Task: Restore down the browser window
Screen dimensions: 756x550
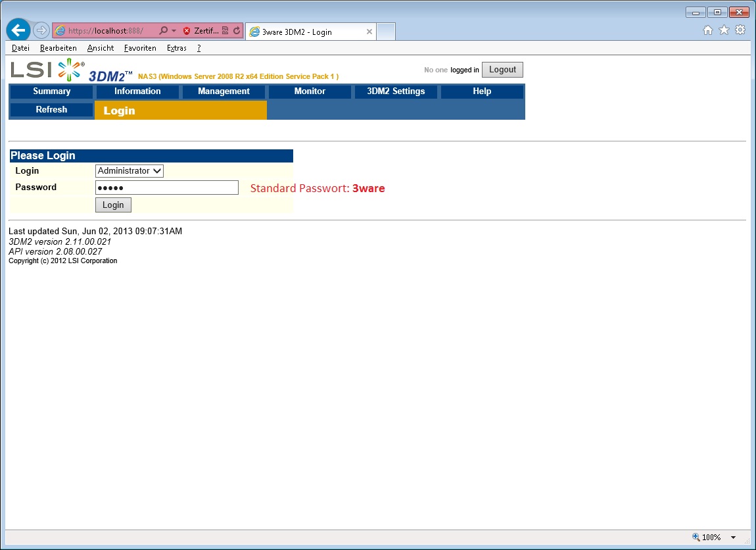Action: point(717,12)
